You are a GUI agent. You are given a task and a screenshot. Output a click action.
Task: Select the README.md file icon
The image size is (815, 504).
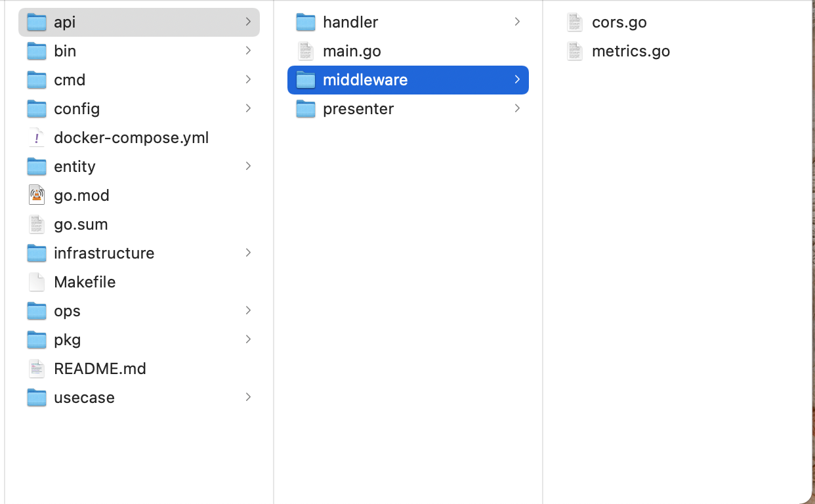37,369
